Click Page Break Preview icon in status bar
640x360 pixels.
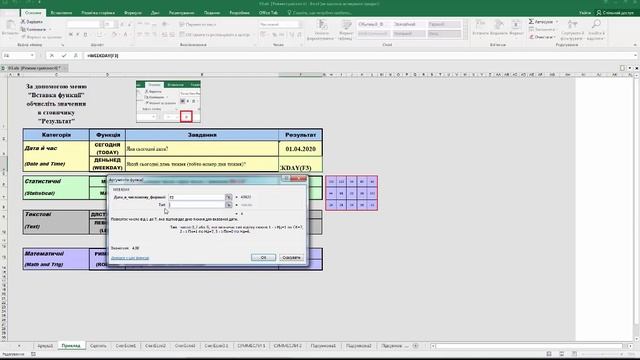coord(574,354)
